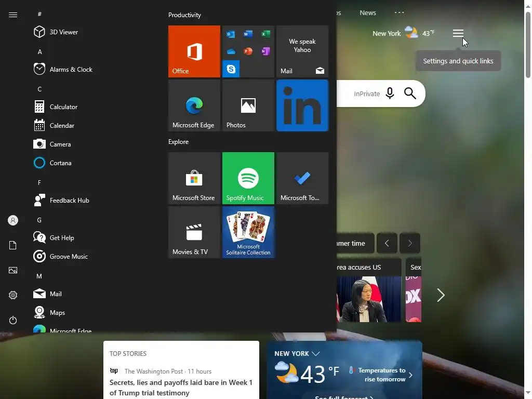Open the Office tile
The image size is (532, 399).
coord(194,51)
